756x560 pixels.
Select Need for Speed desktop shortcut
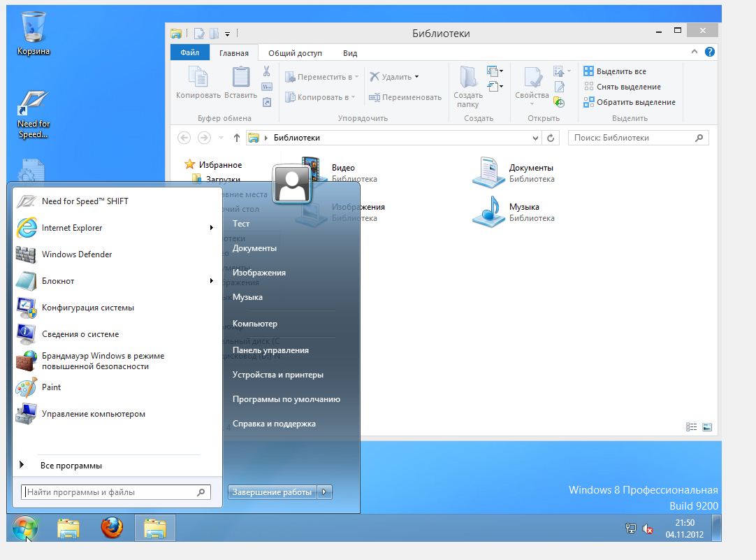(x=34, y=115)
